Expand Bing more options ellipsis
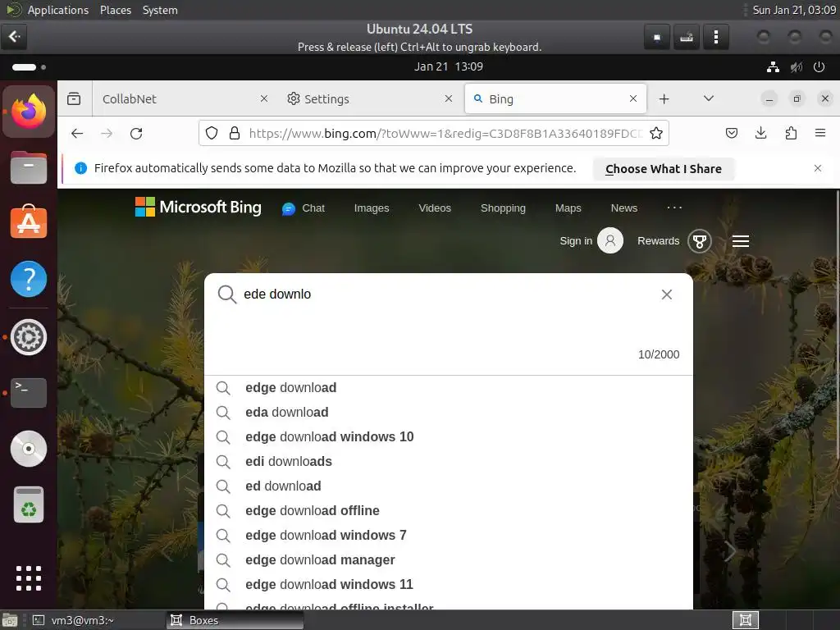The height and width of the screenshot is (630, 840). click(x=674, y=208)
